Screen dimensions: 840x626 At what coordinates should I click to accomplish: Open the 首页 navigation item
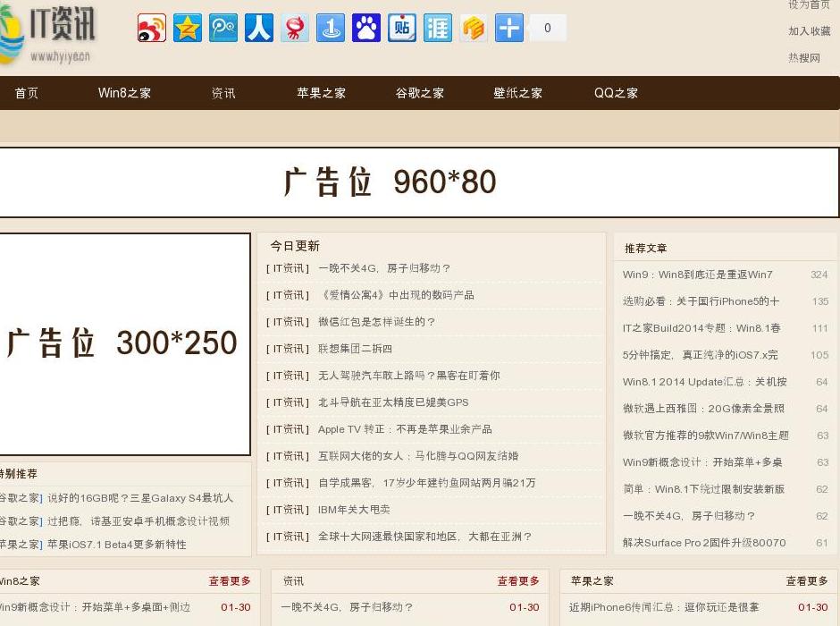(x=26, y=93)
